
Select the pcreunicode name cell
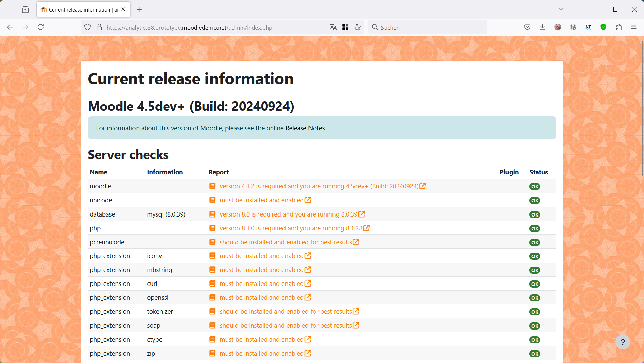(x=107, y=242)
